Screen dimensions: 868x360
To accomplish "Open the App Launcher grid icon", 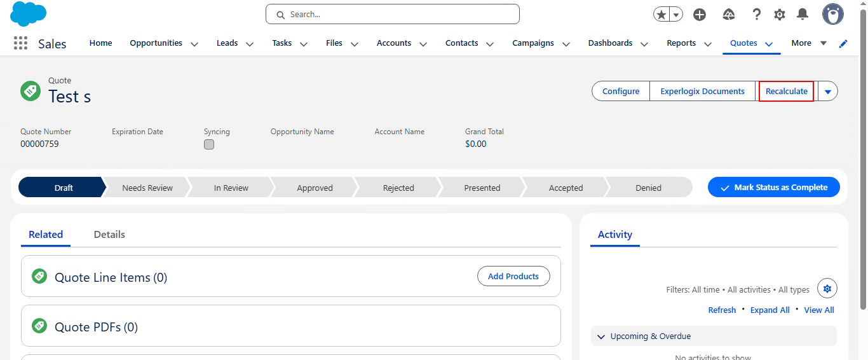I will point(20,43).
